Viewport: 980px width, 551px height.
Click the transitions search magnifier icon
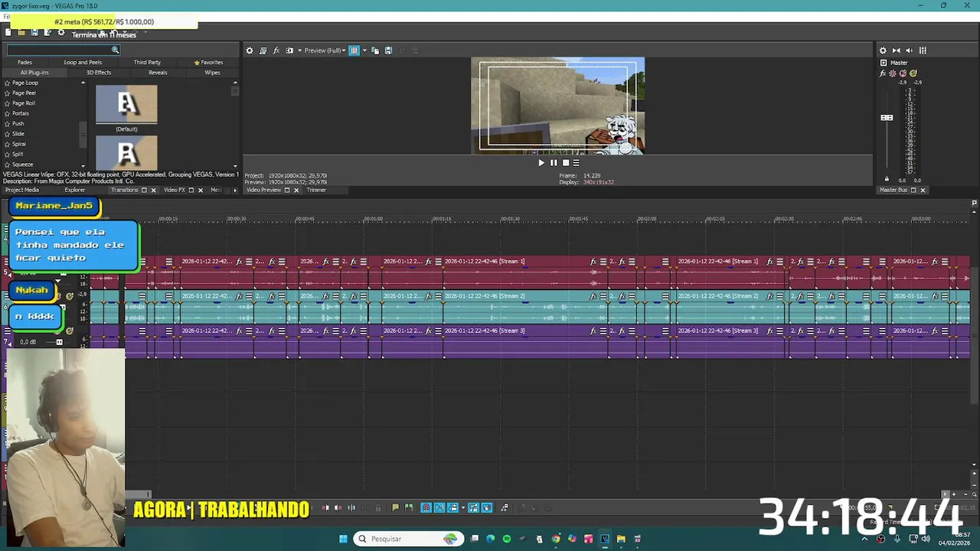pos(115,51)
